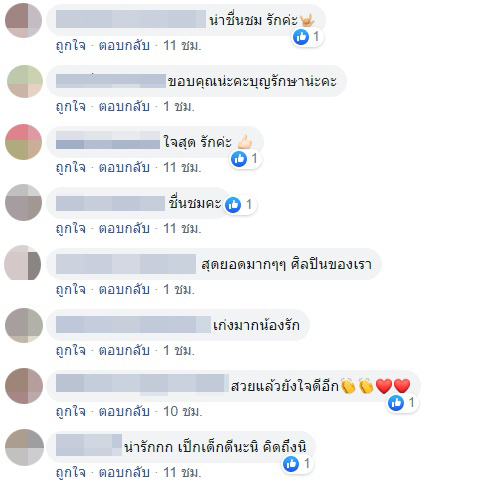
Task: Reply to the ชื่นชมคะ comment
Action: click(x=124, y=229)
